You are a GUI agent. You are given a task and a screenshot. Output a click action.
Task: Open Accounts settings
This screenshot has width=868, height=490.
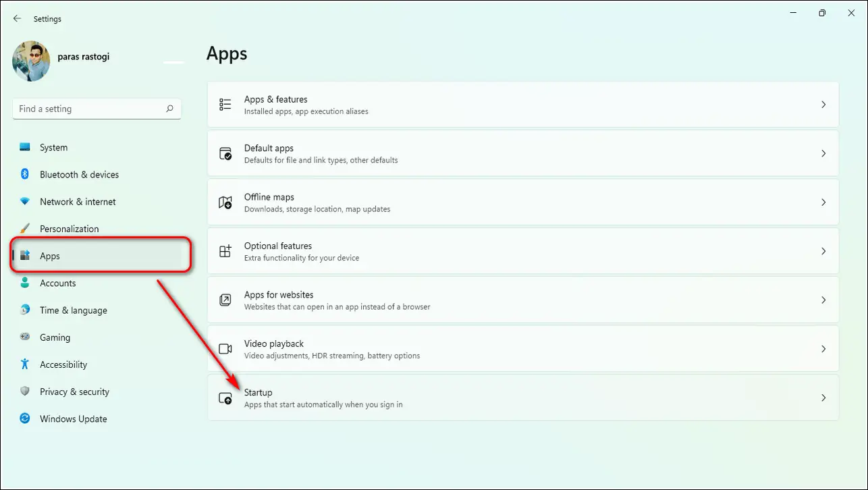[x=97, y=283]
